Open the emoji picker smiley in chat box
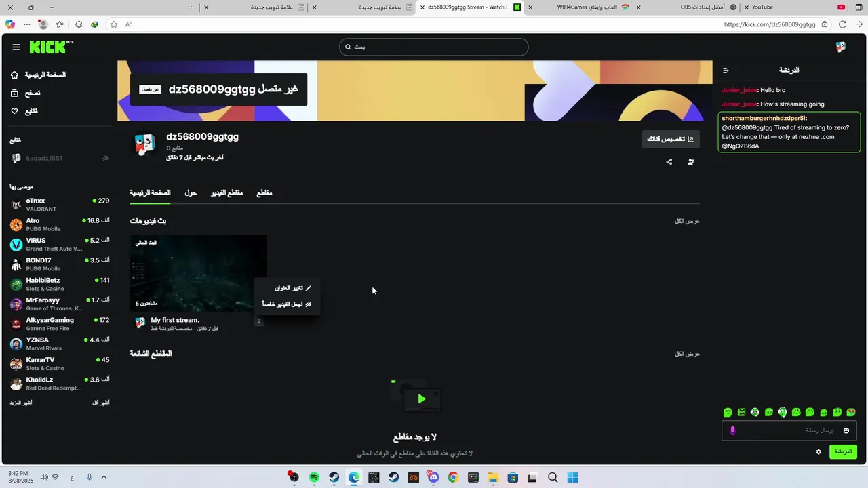The width and height of the screenshot is (868, 488). click(x=846, y=430)
